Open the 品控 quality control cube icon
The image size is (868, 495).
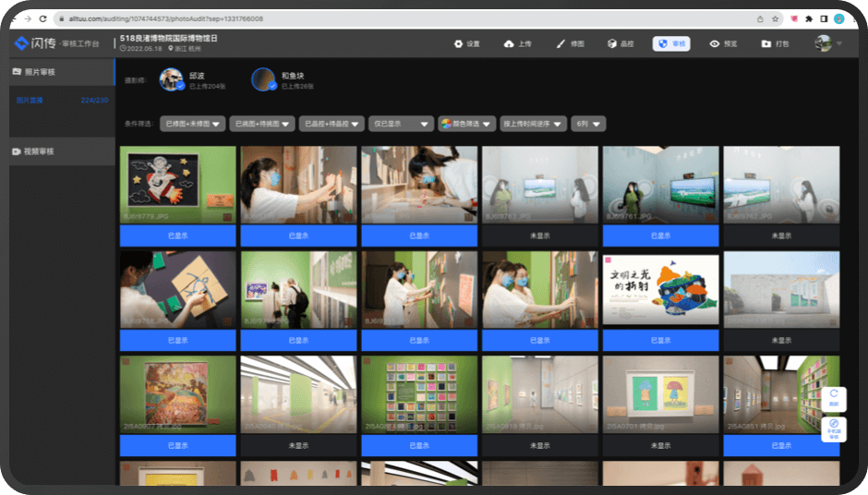tap(620, 43)
